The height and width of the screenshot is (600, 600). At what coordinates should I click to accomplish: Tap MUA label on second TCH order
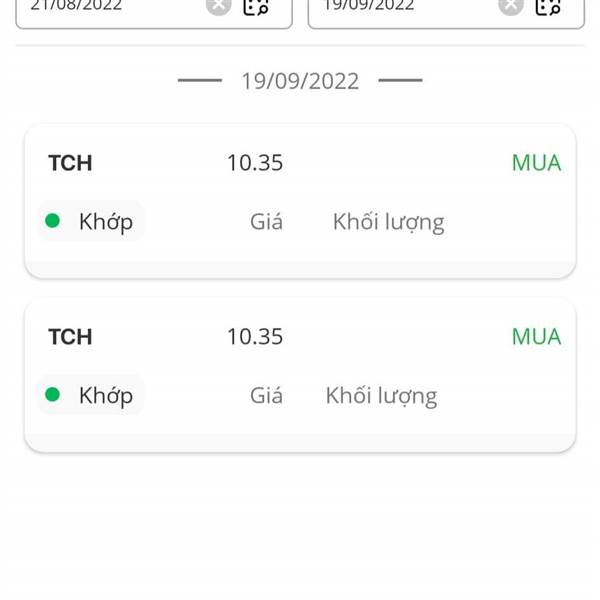(x=536, y=337)
